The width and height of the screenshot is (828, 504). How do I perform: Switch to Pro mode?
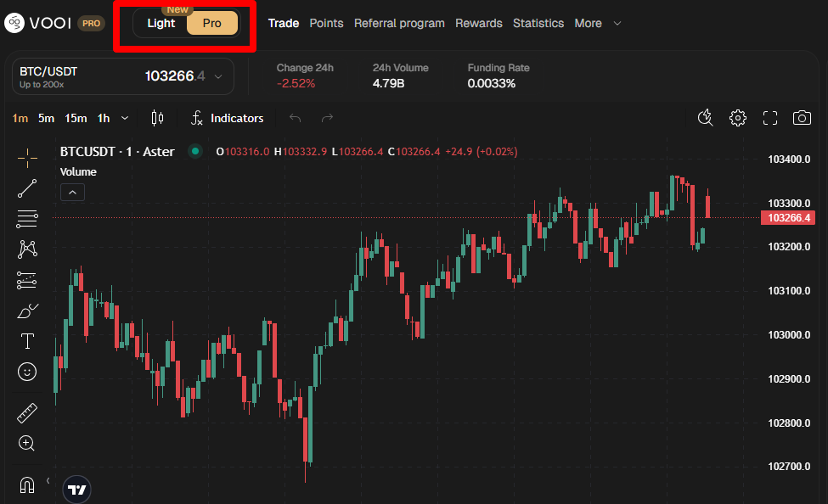pyautogui.click(x=211, y=23)
